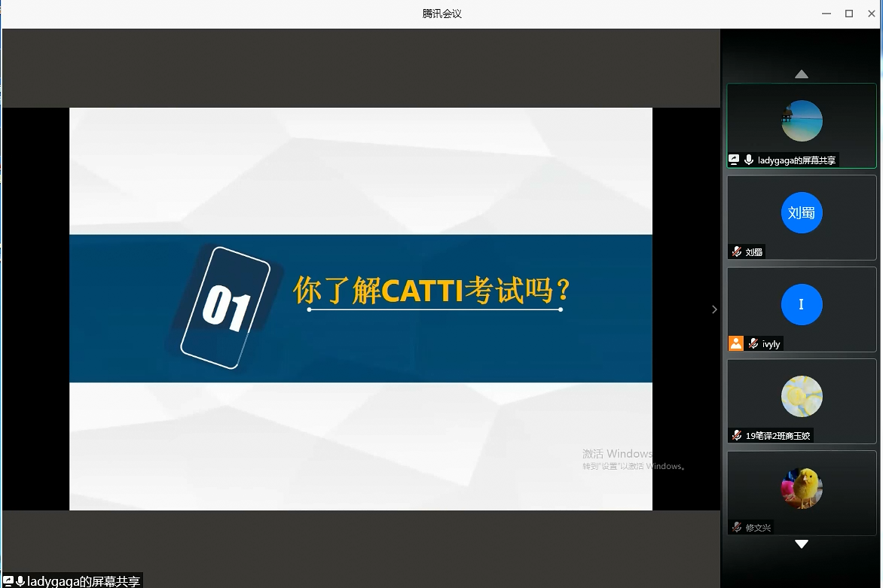Click the screen share icon on ladygaga's tile
The width and height of the screenshot is (883, 588).
(x=734, y=160)
